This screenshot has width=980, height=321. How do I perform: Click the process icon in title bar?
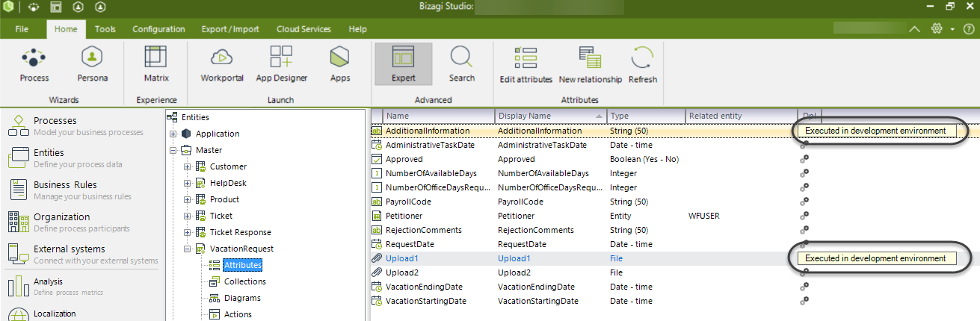34,7
